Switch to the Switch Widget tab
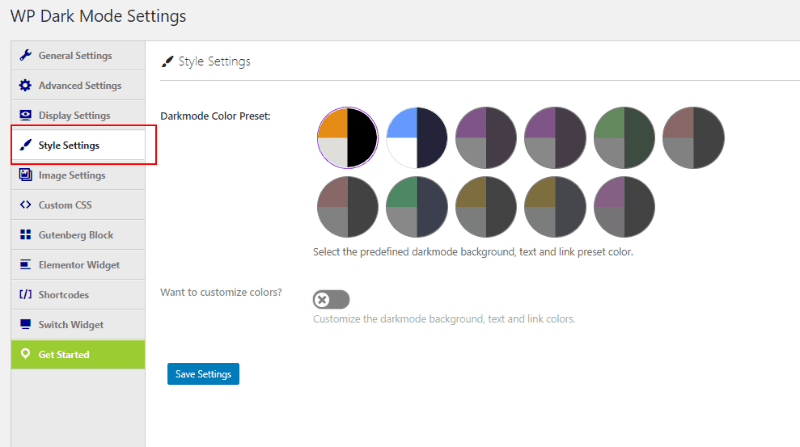 click(x=70, y=325)
